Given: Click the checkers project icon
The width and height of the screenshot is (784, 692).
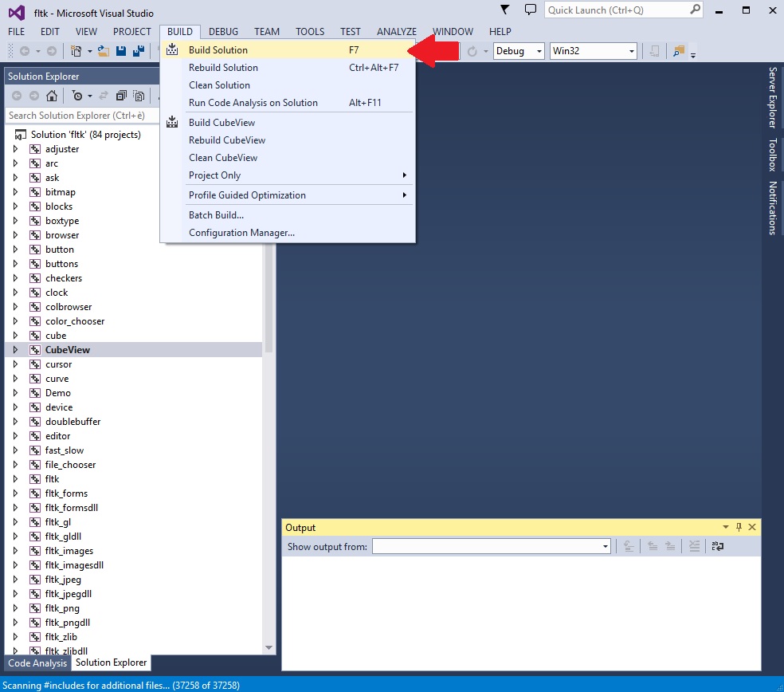Looking at the screenshot, I should pyautogui.click(x=35, y=278).
